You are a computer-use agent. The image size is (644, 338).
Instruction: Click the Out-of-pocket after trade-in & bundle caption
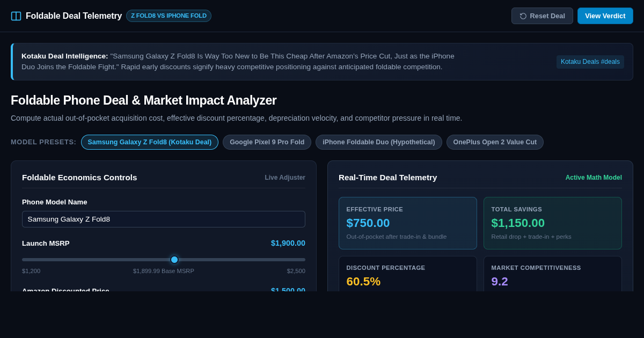(397, 237)
